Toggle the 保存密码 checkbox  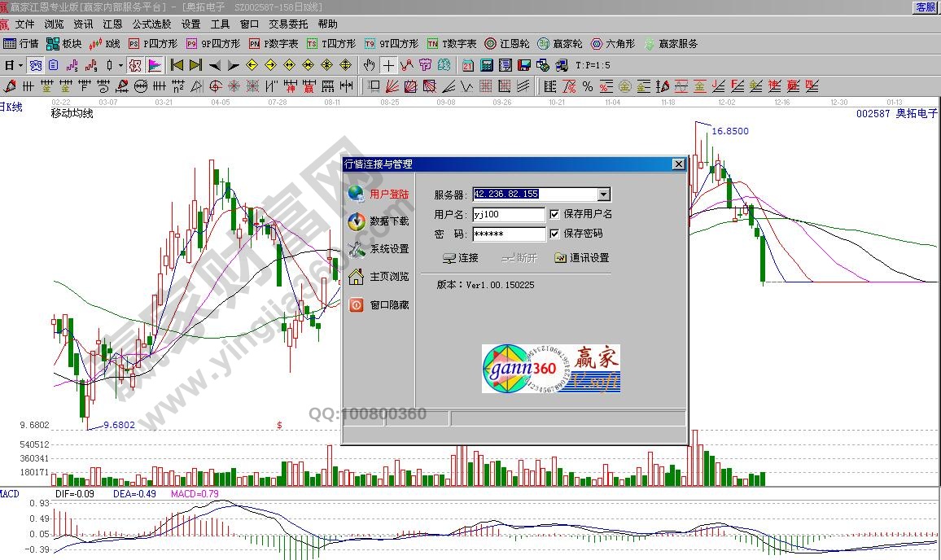point(555,234)
